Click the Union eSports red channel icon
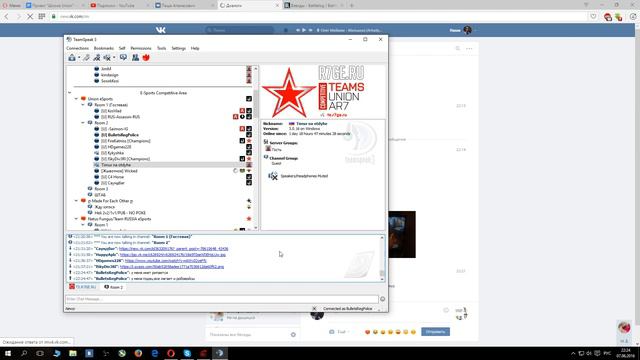The height and width of the screenshot is (360, 640). point(83,99)
